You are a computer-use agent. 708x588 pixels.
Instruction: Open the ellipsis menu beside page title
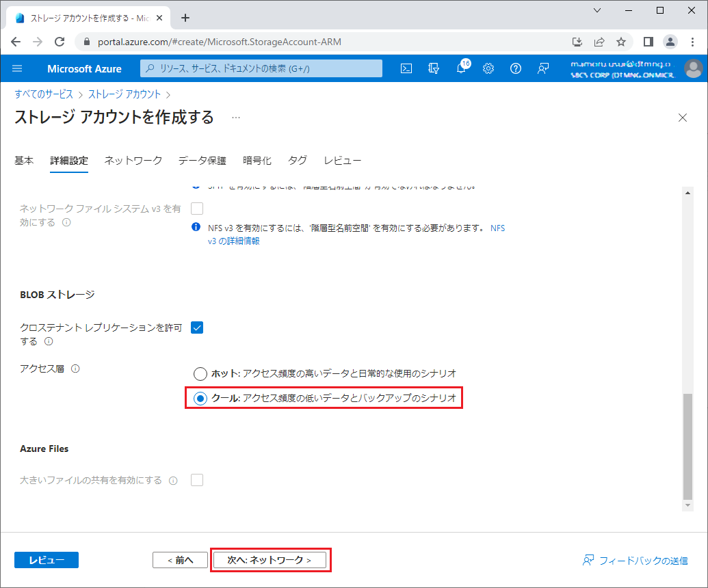pyautogui.click(x=236, y=118)
